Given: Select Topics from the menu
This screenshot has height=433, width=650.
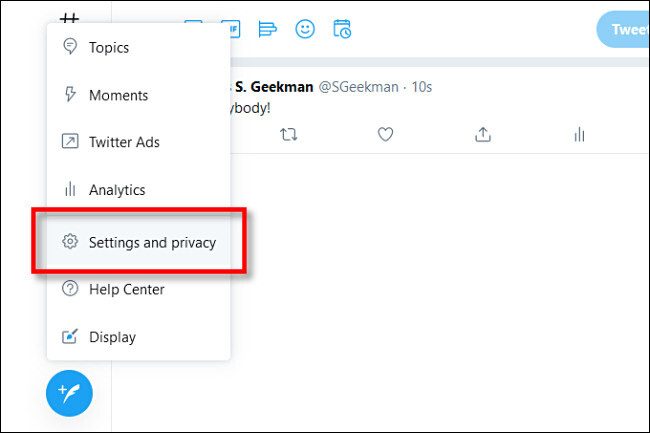Looking at the screenshot, I should click(x=108, y=47).
